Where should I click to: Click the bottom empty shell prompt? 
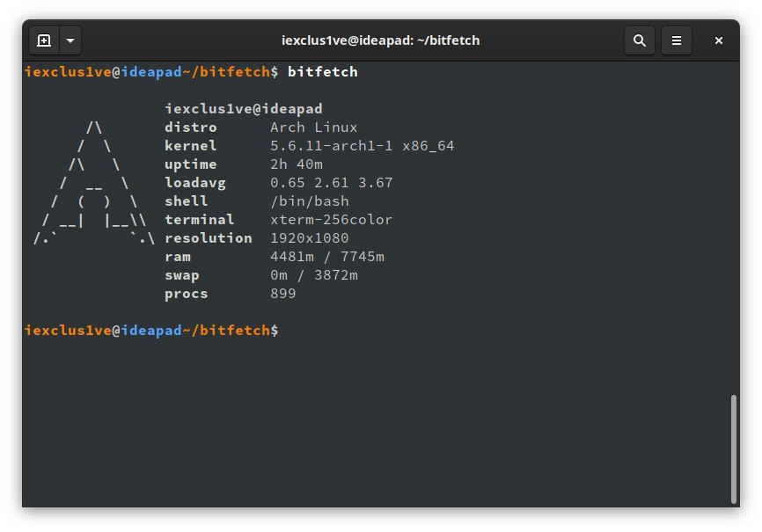tap(151, 331)
